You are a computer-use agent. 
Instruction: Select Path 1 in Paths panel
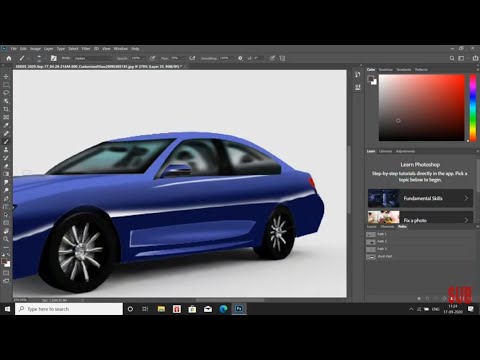(420, 234)
